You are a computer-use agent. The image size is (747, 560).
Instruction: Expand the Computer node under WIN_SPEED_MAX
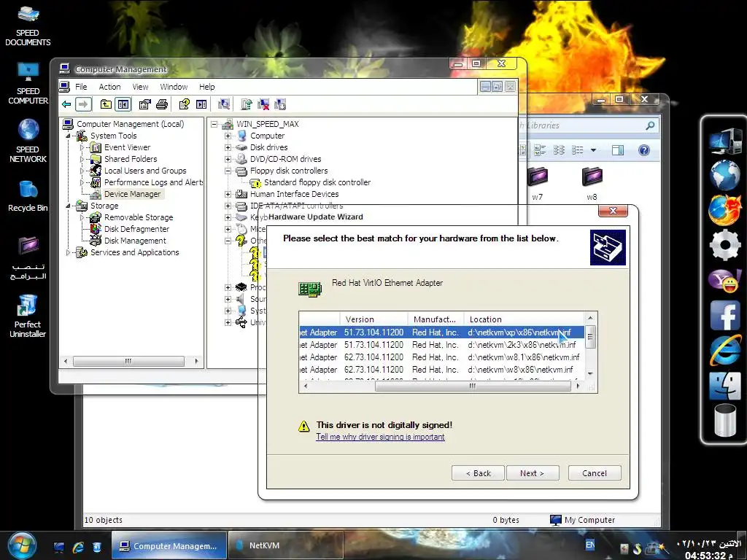point(228,136)
